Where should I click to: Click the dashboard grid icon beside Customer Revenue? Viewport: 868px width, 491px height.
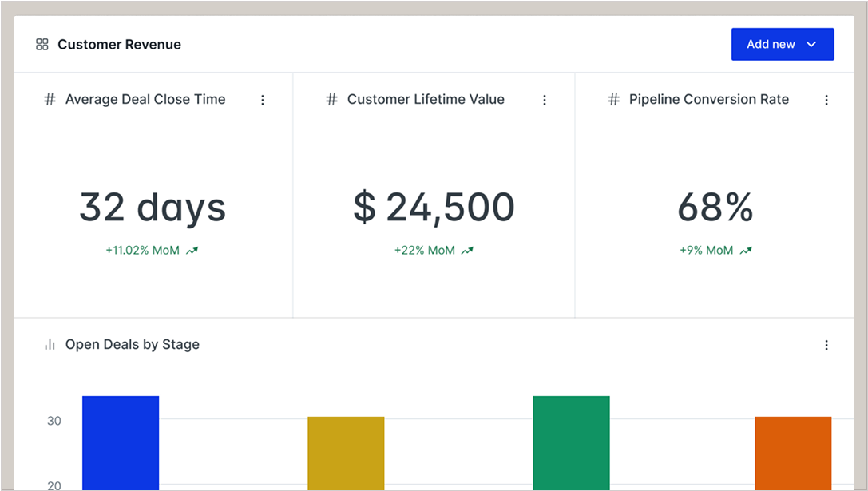pyautogui.click(x=42, y=45)
